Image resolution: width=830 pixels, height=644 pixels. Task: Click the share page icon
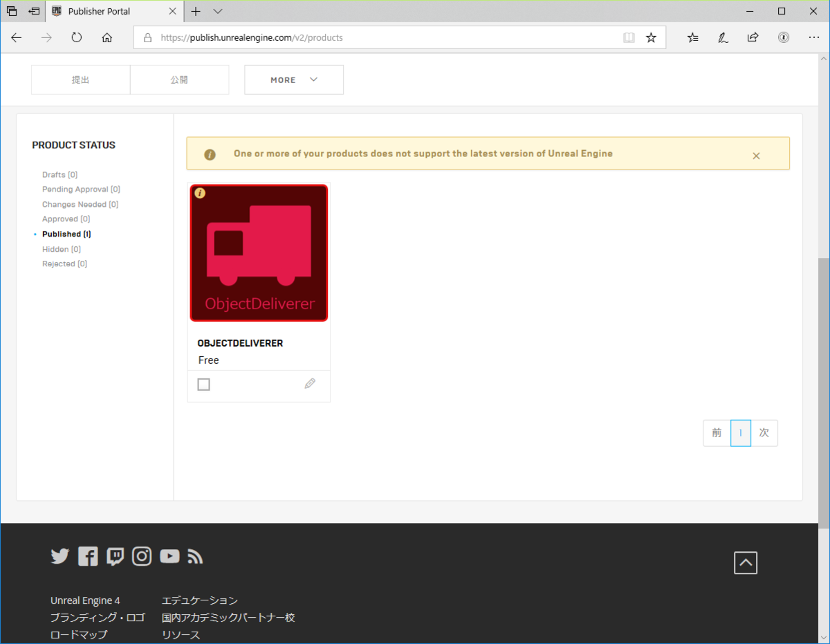tap(753, 38)
